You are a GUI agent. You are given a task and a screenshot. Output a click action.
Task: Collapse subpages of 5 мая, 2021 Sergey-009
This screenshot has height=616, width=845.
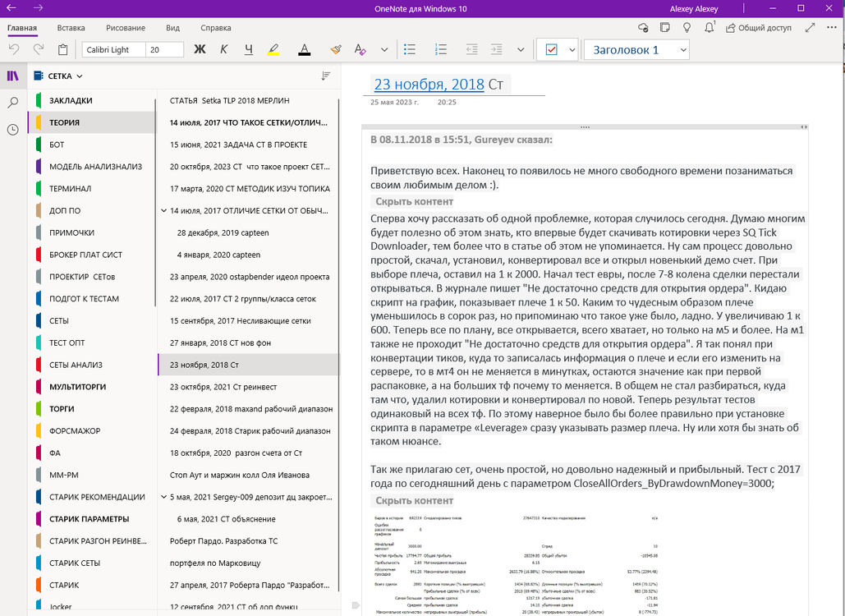164,497
